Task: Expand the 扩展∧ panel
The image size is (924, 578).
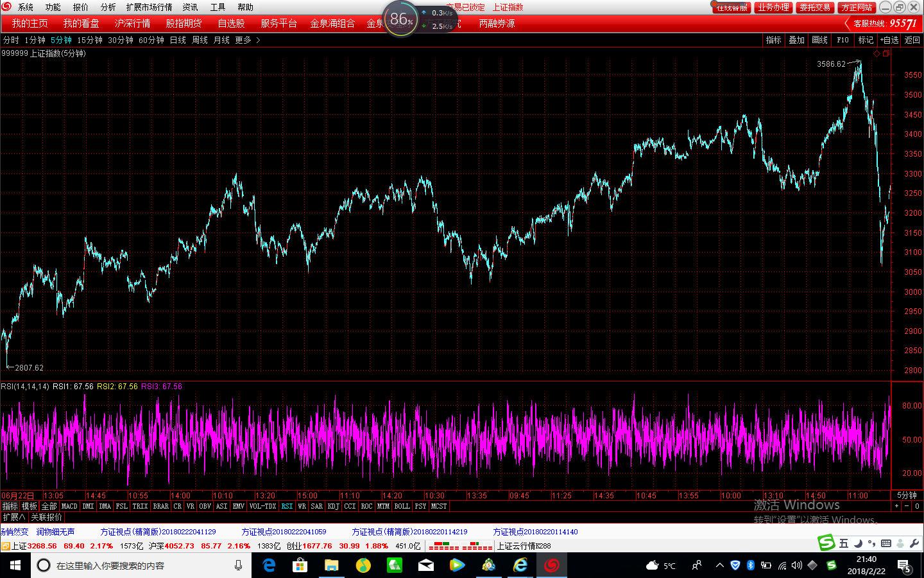Action: point(13,517)
